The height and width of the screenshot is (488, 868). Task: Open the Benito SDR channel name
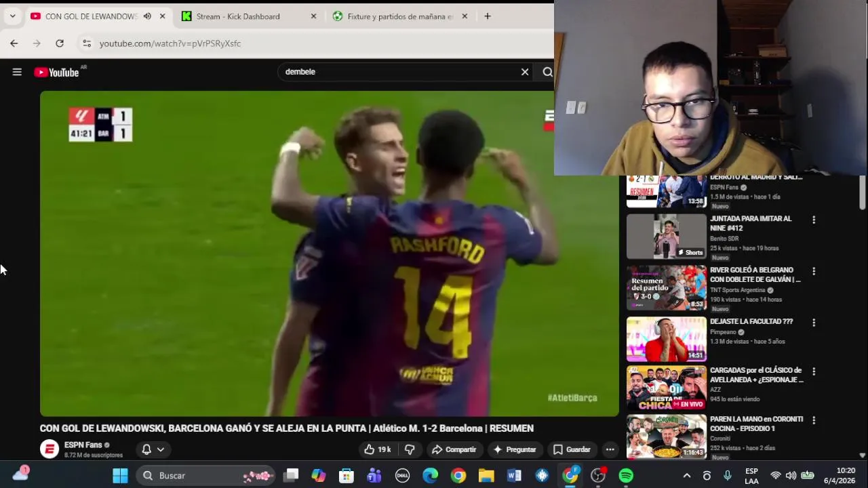724,239
